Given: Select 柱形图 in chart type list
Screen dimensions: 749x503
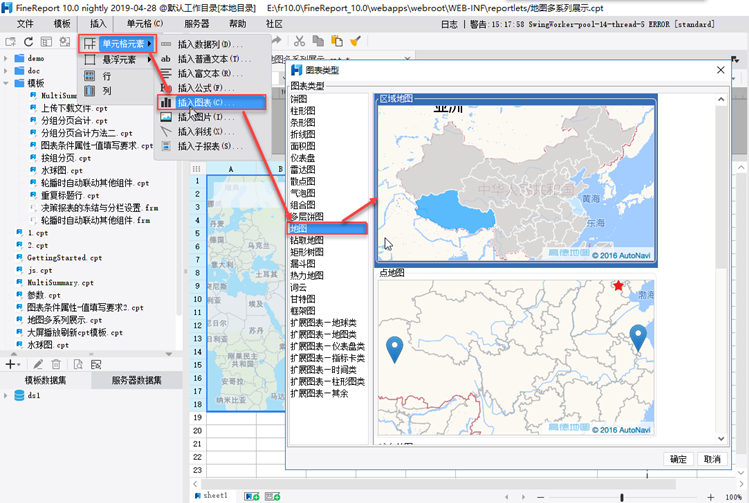Looking at the screenshot, I should (x=303, y=111).
